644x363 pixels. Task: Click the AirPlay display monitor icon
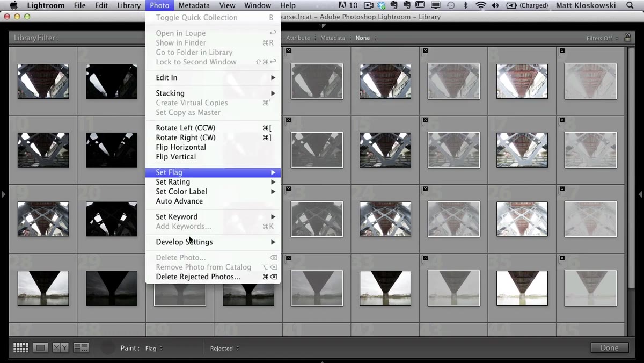click(436, 5)
